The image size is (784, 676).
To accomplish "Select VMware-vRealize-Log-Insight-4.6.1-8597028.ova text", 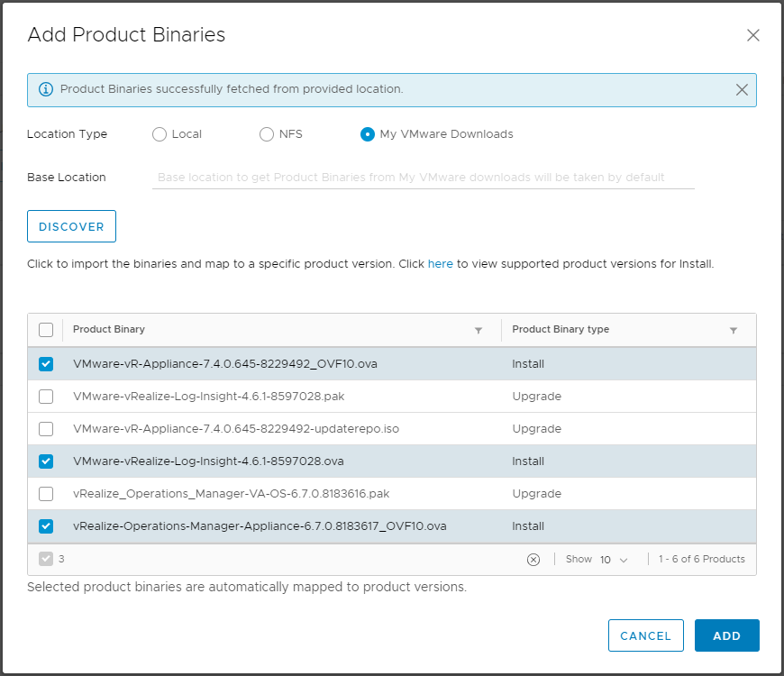I will pyautogui.click(x=208, y=461).
